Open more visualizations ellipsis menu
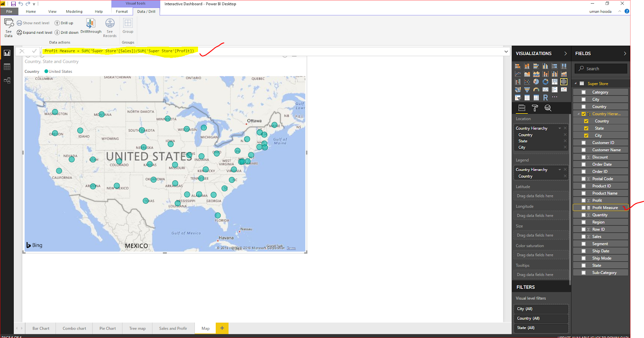The image size is (644, 338). pos(555,97)
